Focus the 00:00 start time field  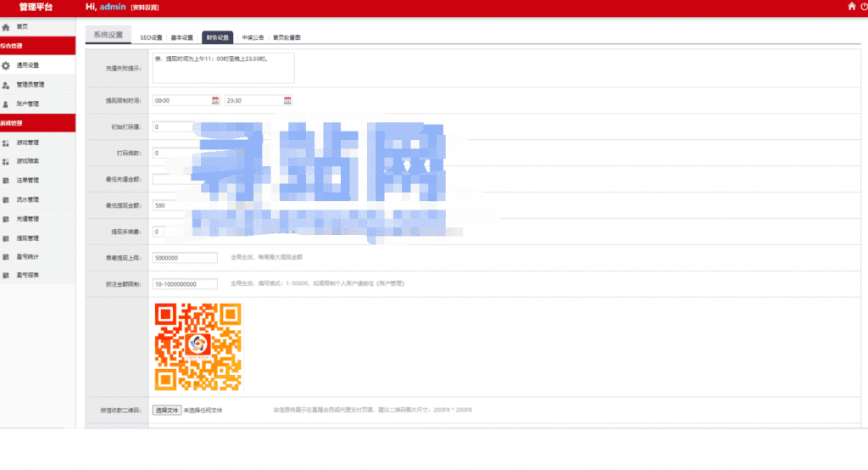[186, 100]
